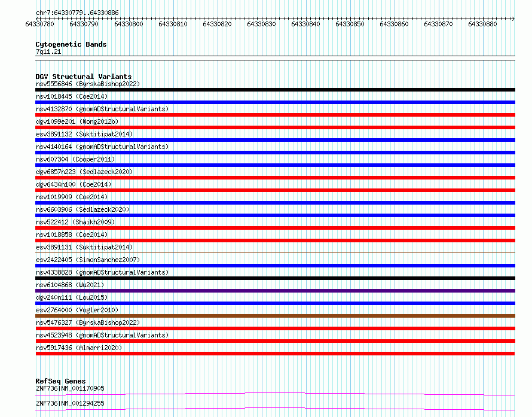Click ruler position 64330880
This screenshot has height=417, width=532.
click(482, 24)
